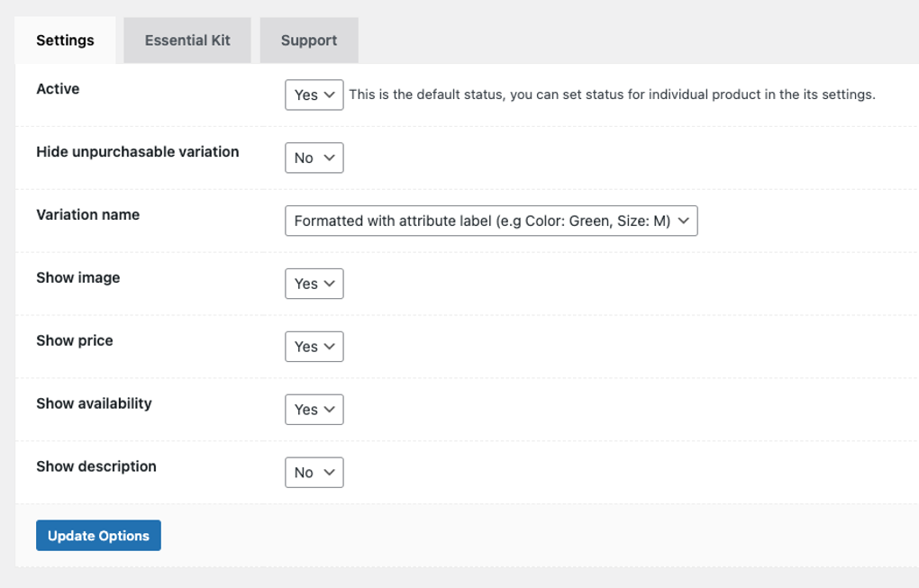Expand the Show price dropdown
Screen dimensions: 919x588
click(x=314, y=347)
